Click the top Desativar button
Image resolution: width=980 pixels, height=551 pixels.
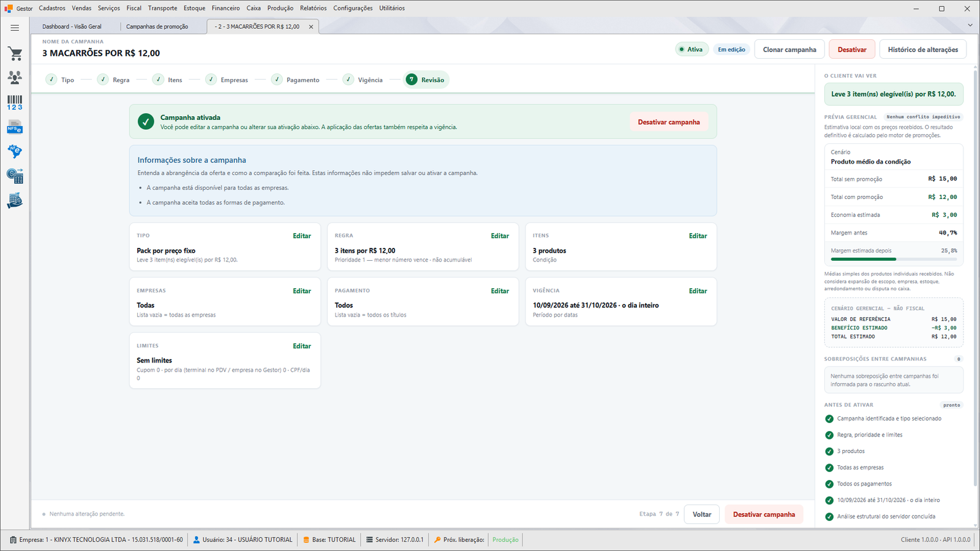click(x=852, y=50)
